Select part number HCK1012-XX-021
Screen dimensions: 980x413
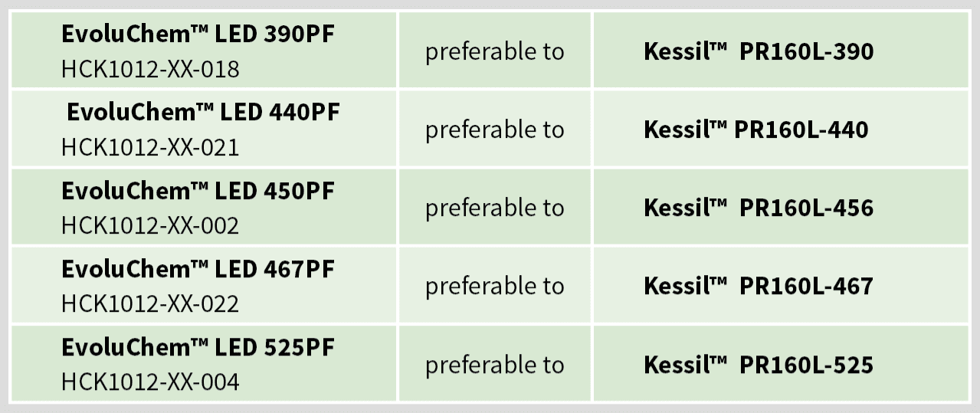(x=150, y=147)
